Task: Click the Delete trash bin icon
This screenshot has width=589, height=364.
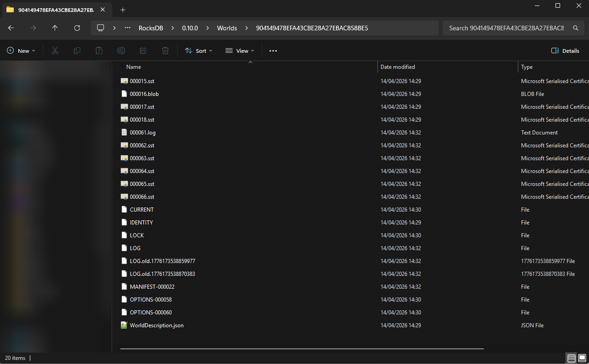Action: click(165, 51)
